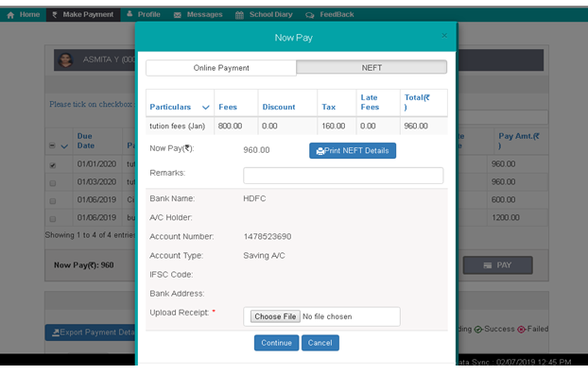Sort by the Tax column header
Viewport: 588px width, 374px height.
(x=328, y=107)
